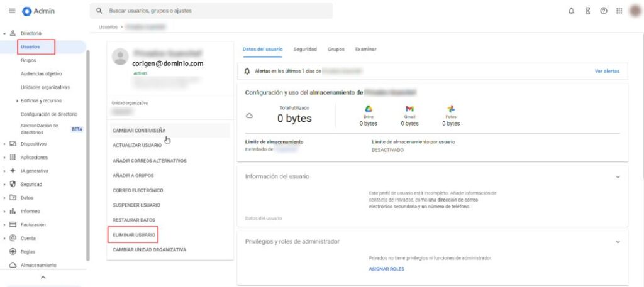644x287 pixels.
Task: Click the IA generativa sparkle icon
Action: point(13,171)
